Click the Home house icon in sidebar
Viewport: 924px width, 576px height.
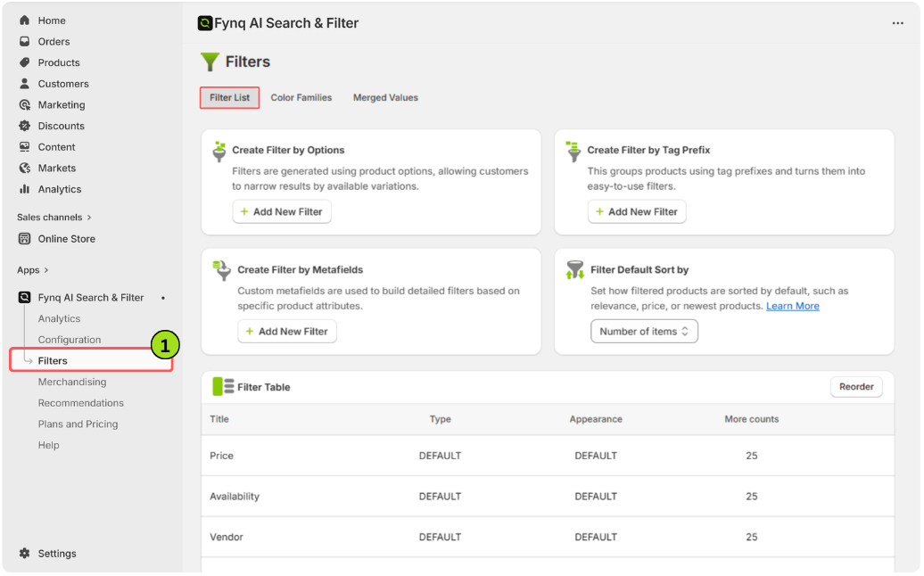point(24,21)
